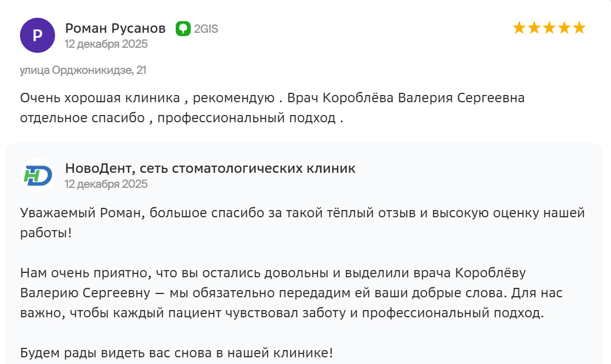The image size is (611, 364).
Task: Select the third rating star
Action: click(549, 28)
